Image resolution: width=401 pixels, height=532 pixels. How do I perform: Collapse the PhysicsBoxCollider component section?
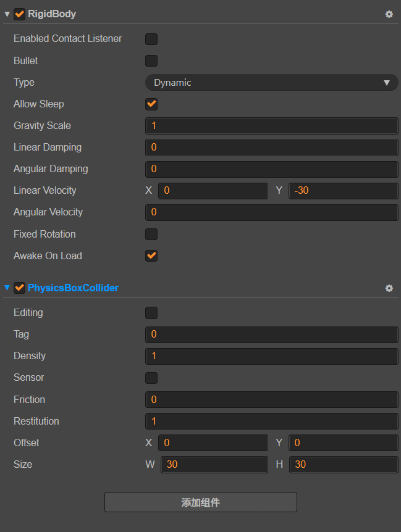click(7, 288)
